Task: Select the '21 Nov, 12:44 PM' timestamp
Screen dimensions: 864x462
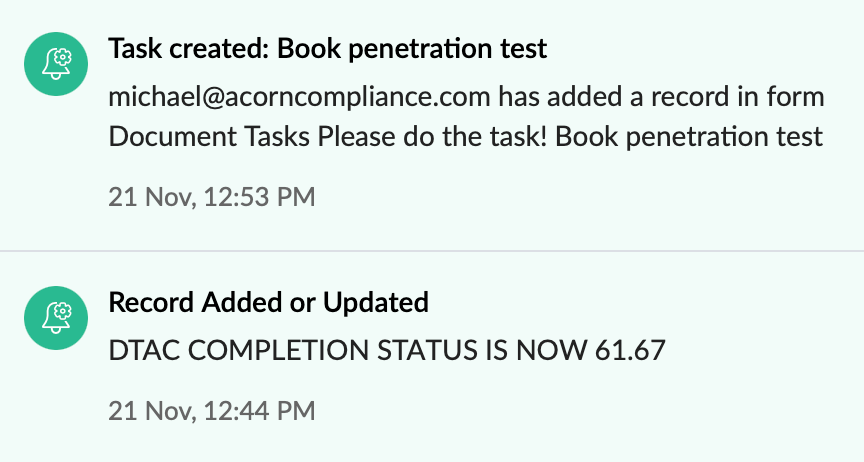Action: click(211, 410)
